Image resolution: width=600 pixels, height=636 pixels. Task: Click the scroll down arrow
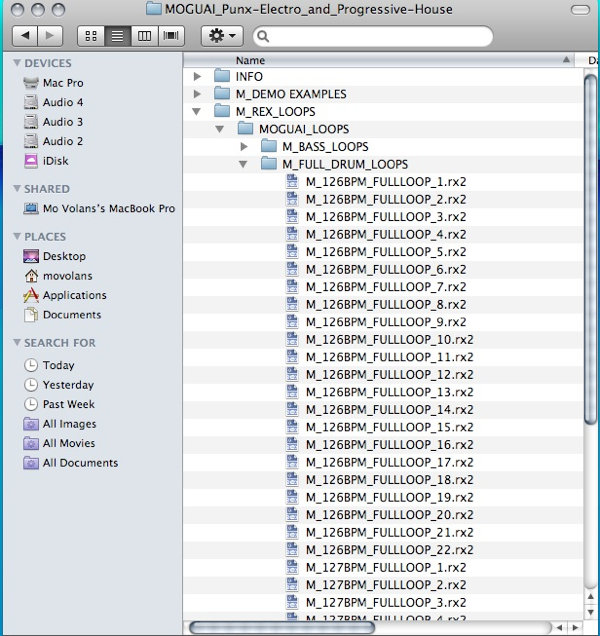[x=591, y=612]
